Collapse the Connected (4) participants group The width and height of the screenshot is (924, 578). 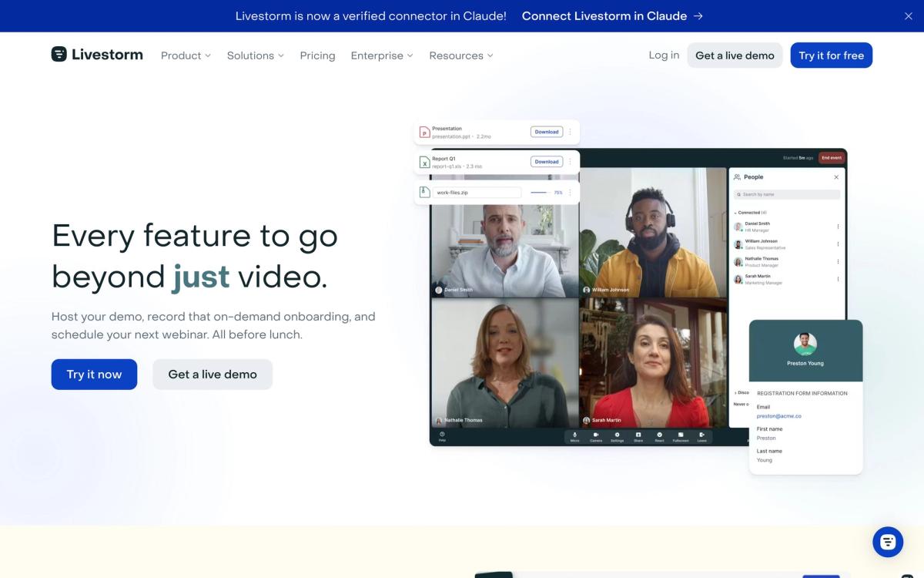750,213
